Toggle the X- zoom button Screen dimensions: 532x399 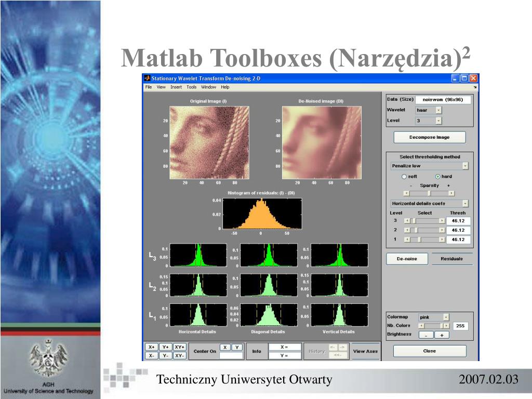click(152, 355)
